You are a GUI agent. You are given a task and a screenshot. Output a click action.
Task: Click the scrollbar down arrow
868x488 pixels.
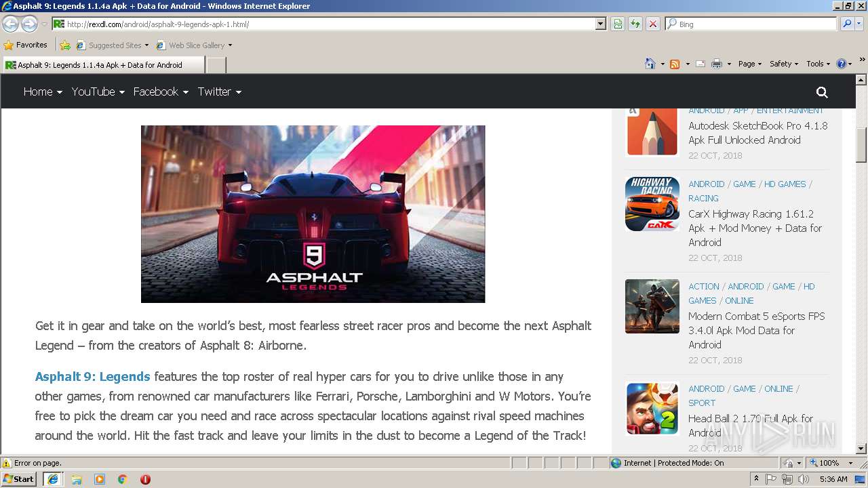coord(861,448)
